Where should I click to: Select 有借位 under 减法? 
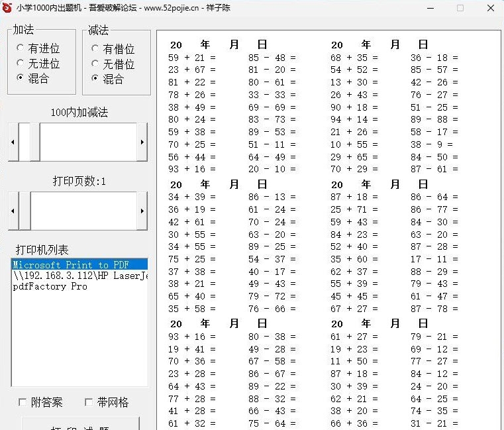pyautogui.click(x=95, y=48)
